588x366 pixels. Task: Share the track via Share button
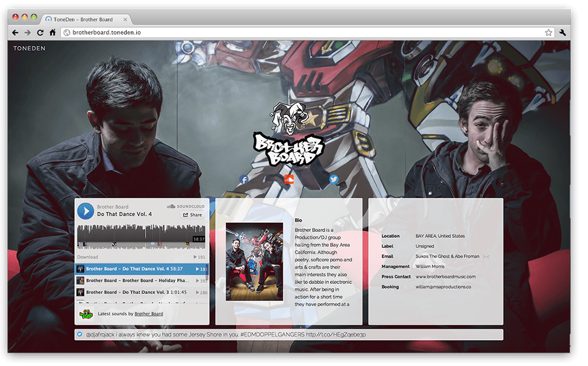click(x=193, y=215)
